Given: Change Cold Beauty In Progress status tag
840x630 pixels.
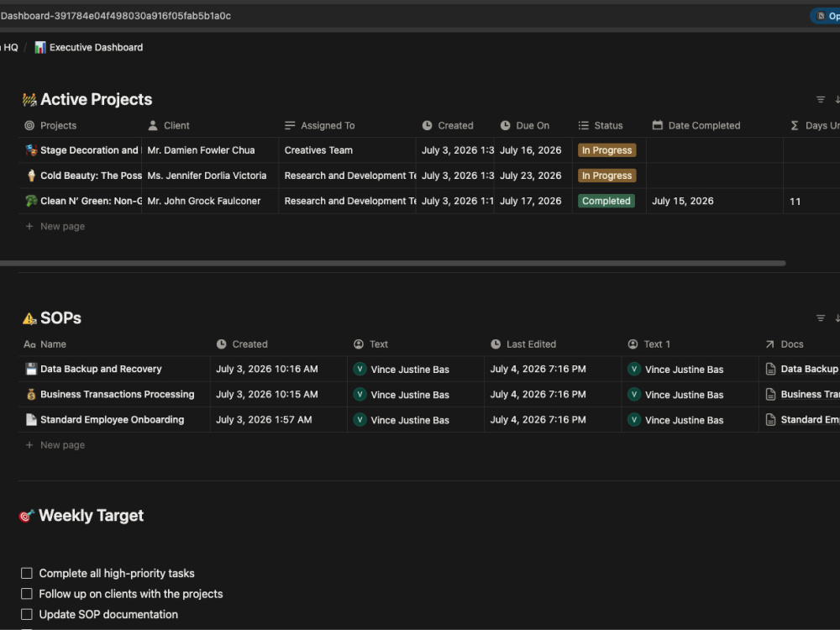Looking at the screenshot, I should point(606,176).
